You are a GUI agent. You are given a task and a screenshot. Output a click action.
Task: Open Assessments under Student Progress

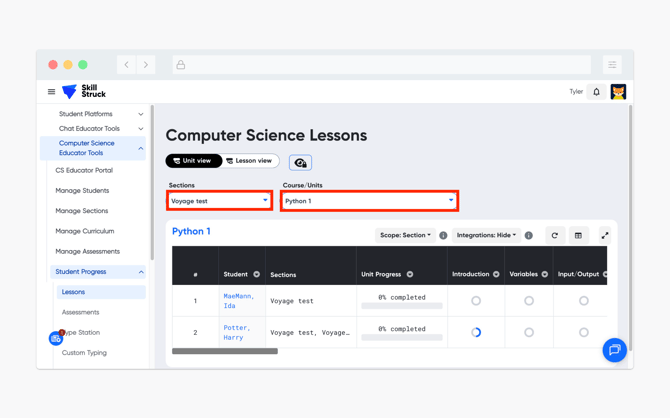click(x=80, y=312)
